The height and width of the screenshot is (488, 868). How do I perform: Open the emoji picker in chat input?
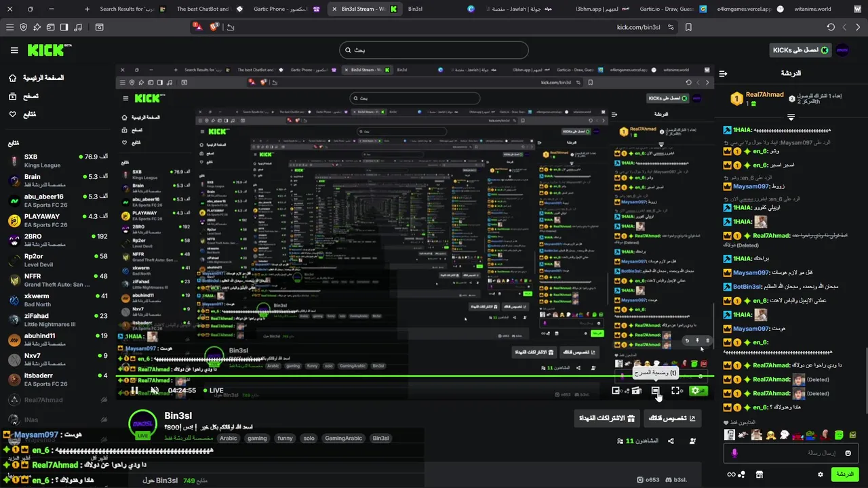(848, 453)
